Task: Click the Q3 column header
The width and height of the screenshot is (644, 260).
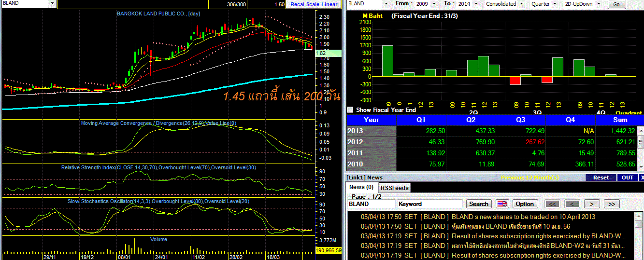Action: click(521, 120)
